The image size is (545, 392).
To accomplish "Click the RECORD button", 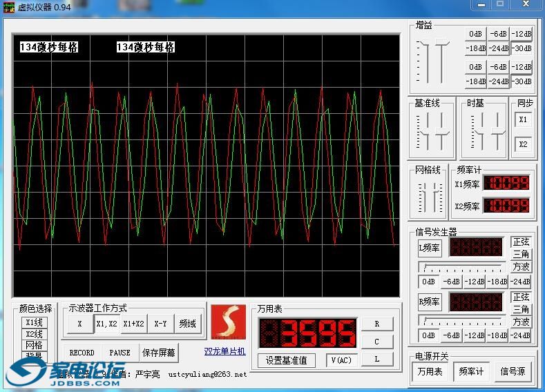I will click(x=82, y=353).
